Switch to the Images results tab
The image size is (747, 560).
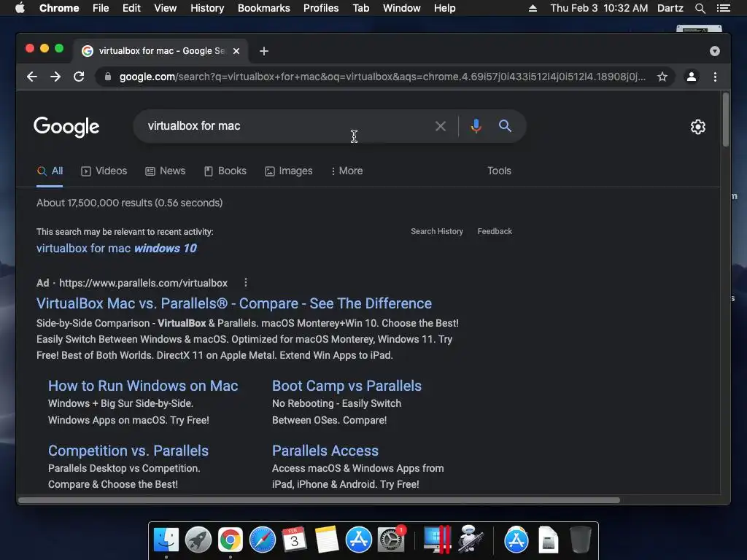tap(289, 171)
